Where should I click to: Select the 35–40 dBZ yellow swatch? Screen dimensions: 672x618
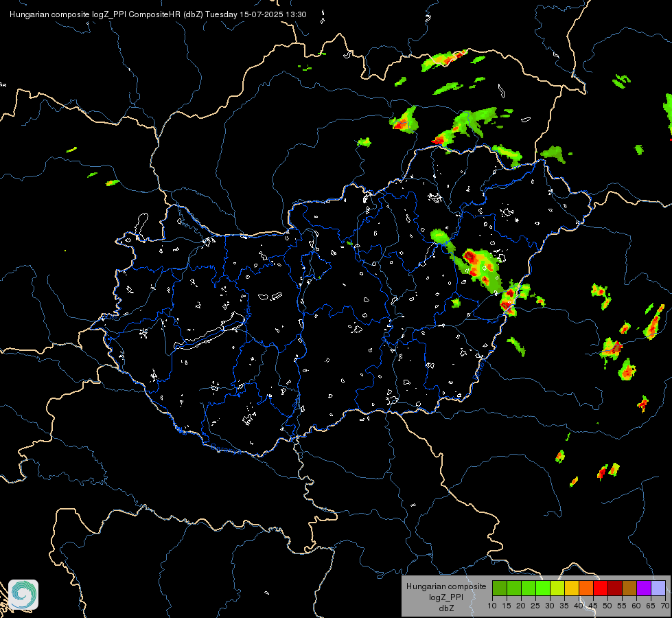tap(572, 588)
